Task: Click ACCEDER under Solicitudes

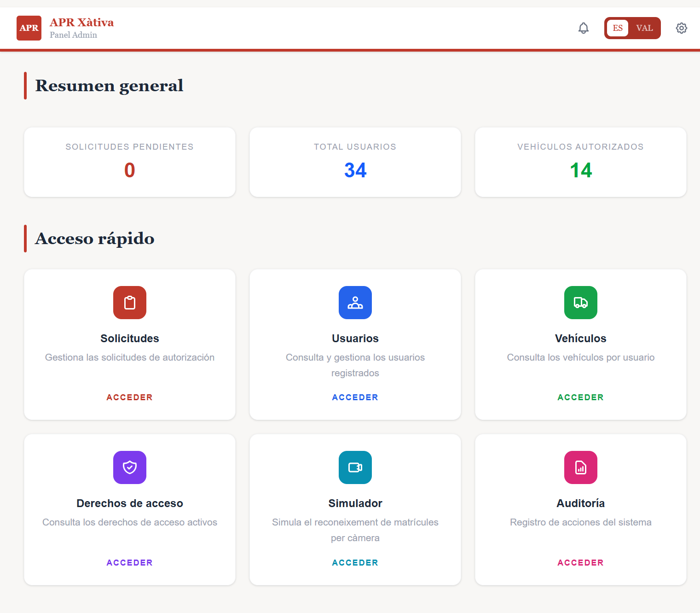Action: tap(130, 397)
